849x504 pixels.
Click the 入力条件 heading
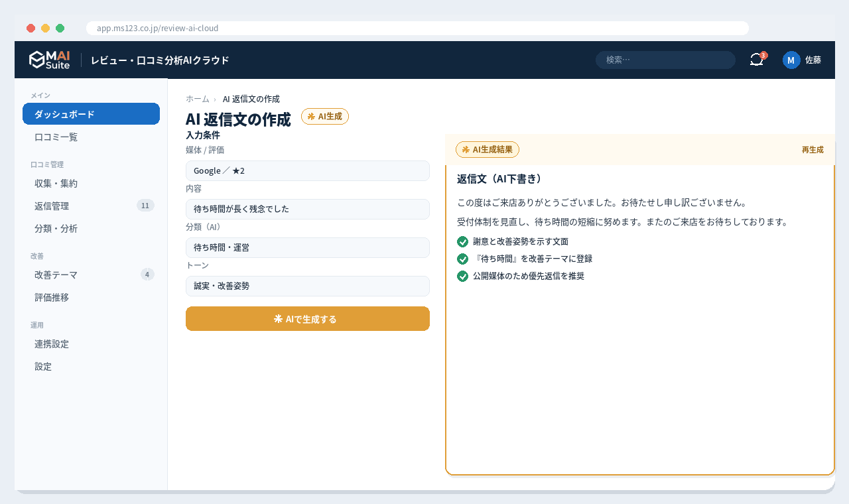click(x=203, y=135)
